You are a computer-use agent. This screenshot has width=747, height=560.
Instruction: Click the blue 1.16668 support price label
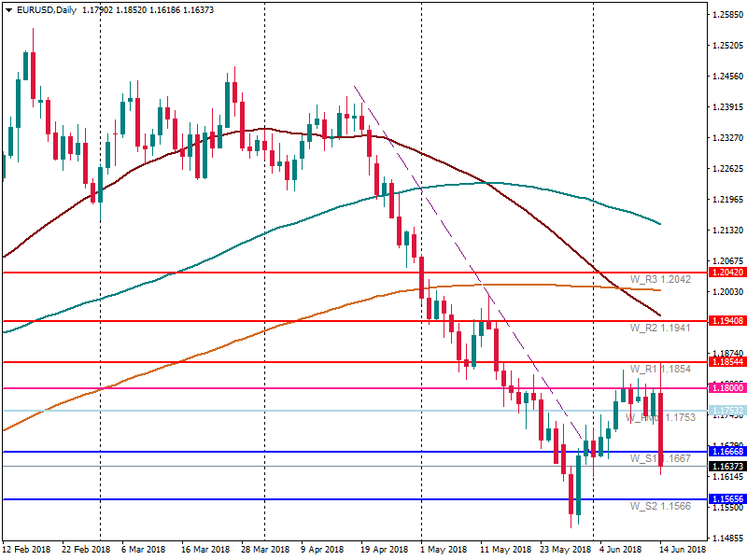pyautogui.click(x=726, y=452)
